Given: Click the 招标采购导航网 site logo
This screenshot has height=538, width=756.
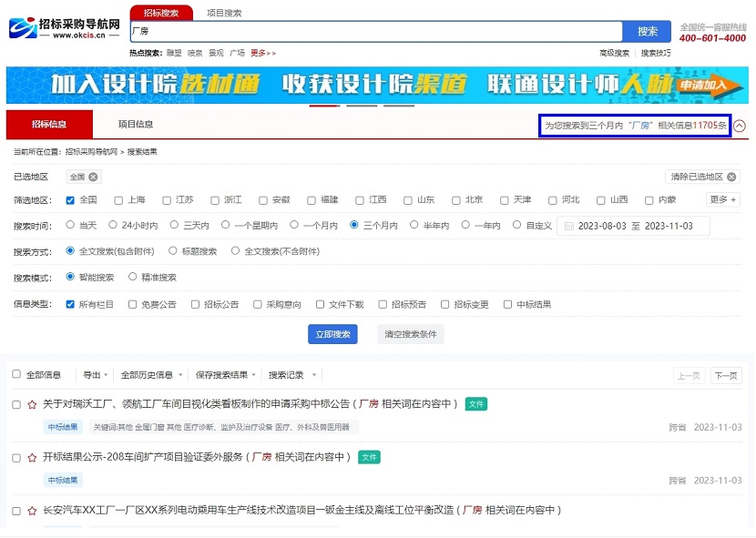Looking at the screenshot, I should coord(64,28).
